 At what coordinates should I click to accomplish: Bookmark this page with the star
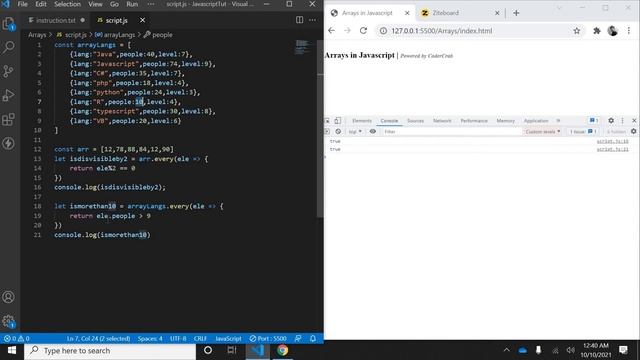576,31
